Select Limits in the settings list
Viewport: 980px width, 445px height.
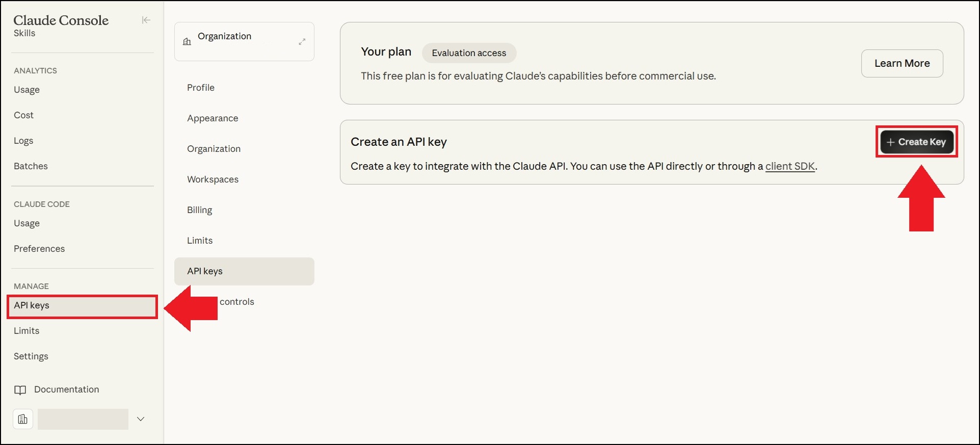click(x=200, y=241)
